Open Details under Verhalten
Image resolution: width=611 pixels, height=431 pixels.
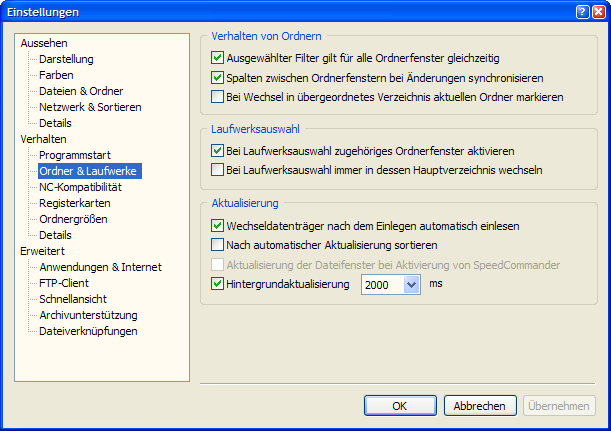55,235
